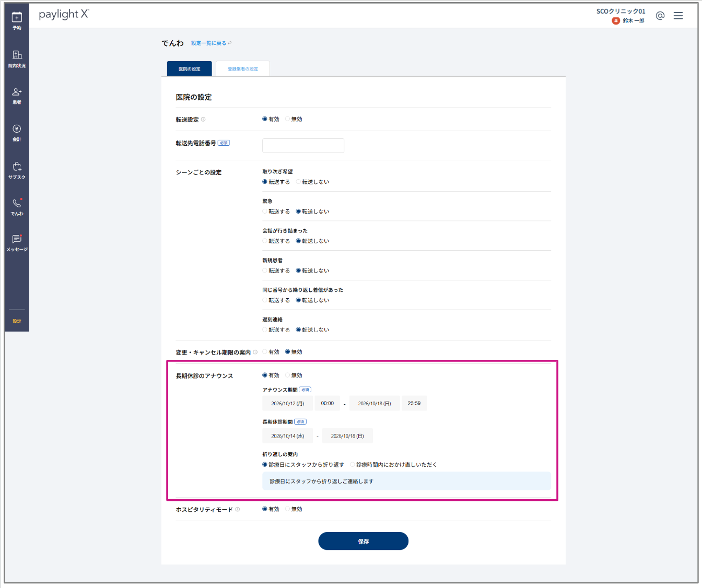The height and width of the screenshot is (588, 702).
Task: Open 長期休診期間 start date 2026/10/14 picker
Action: (x=287, y=436)
